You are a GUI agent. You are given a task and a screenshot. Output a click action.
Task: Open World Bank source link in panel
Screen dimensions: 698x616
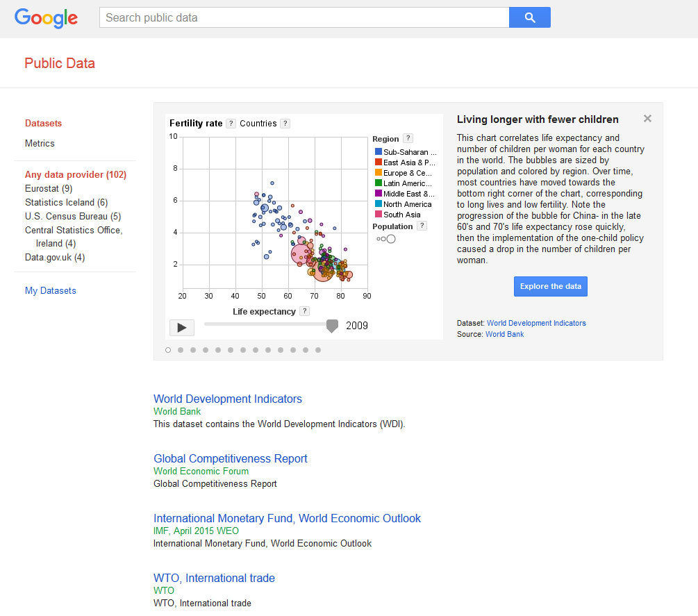tap(504, 334)
